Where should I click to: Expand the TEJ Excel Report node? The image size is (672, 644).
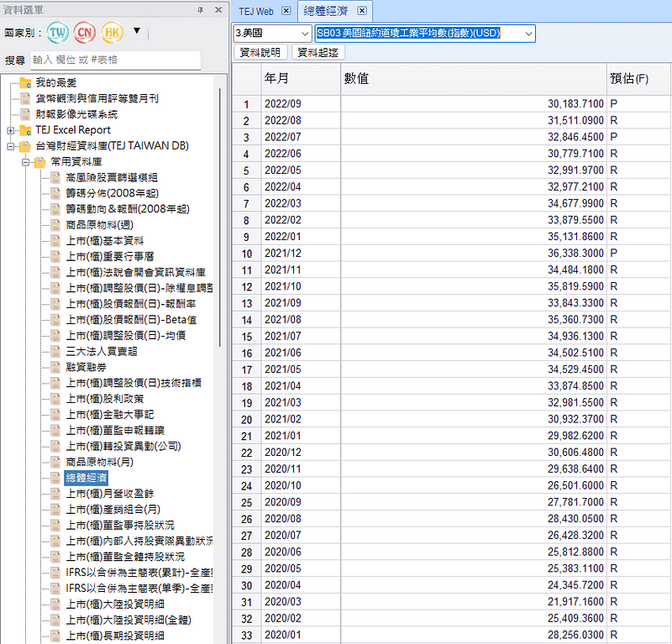[x=10, y=130]
